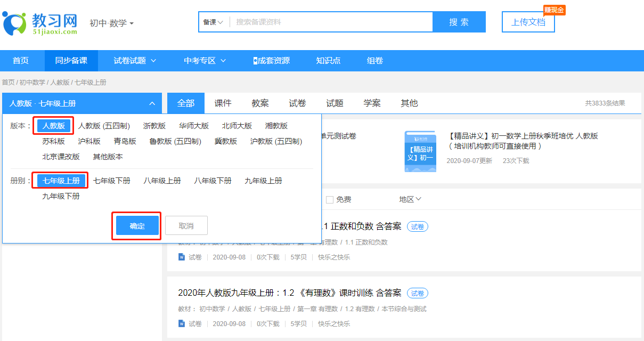Screen dimensions: 644x341
Task: Select the 八年级下册 volume
Action: click(x=213, y=181)
